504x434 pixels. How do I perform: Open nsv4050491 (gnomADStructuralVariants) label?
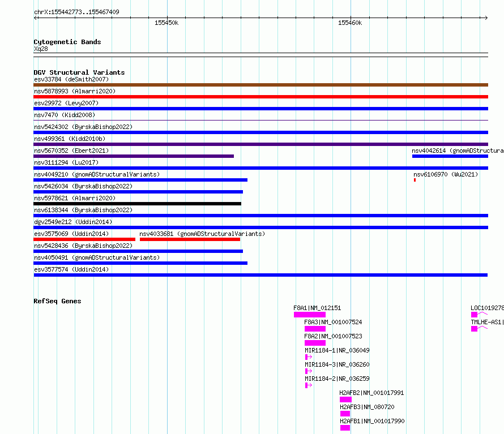pyautogui.click(x=97, y=257)
